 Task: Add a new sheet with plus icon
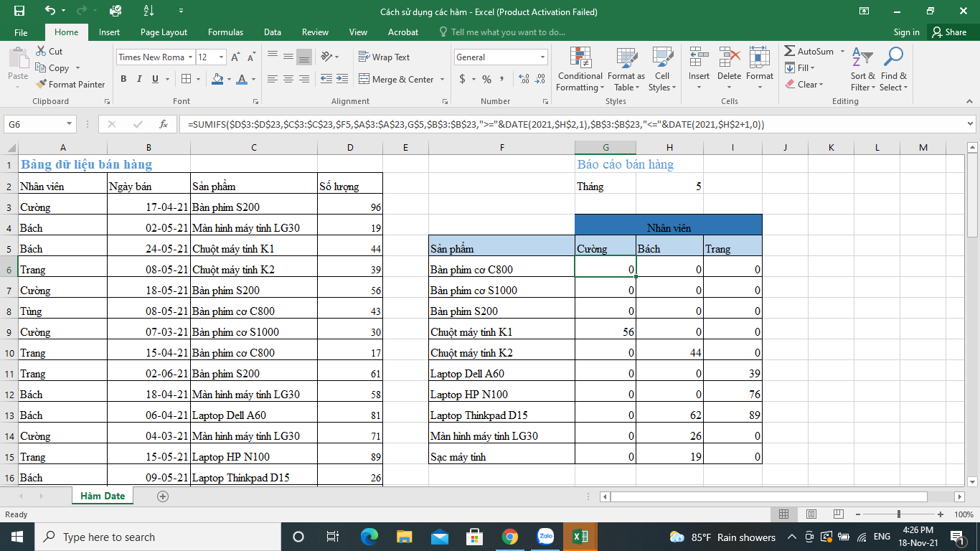[163, 496]
